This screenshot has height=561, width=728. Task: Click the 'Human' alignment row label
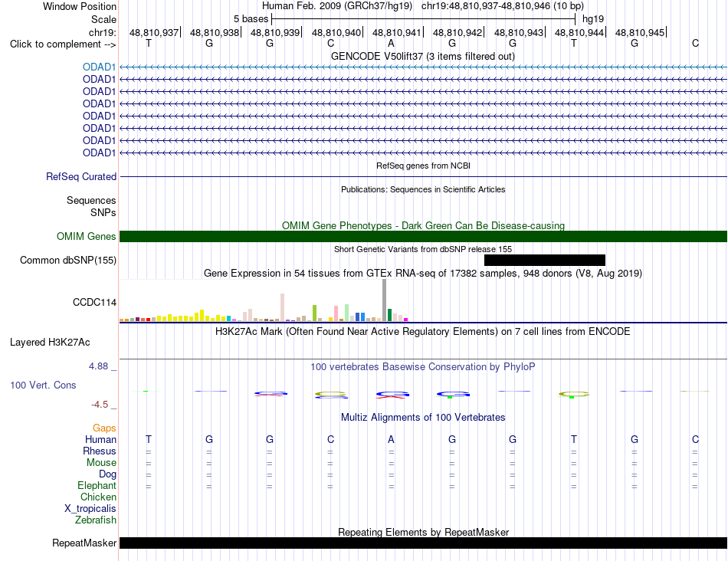[x=100, y=439]
